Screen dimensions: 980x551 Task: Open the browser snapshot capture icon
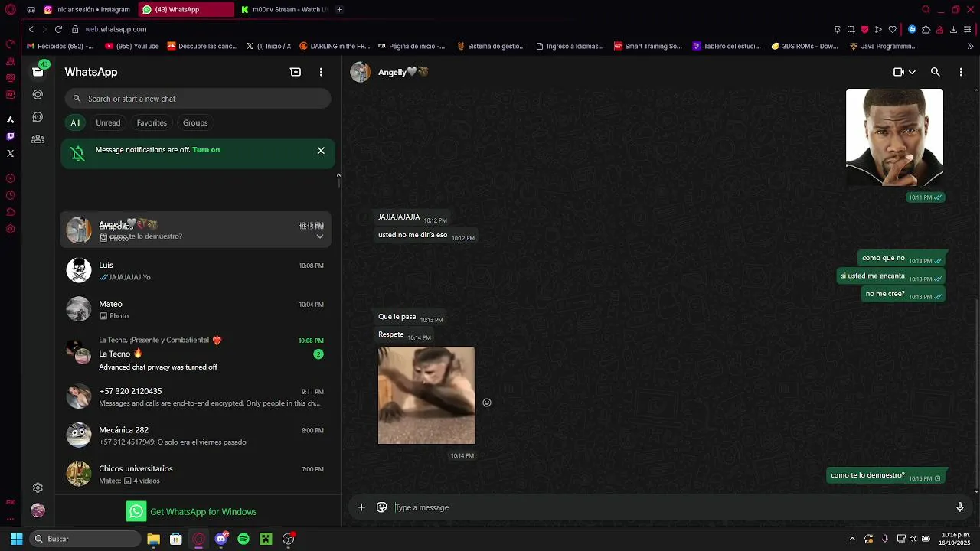(851, 29)
